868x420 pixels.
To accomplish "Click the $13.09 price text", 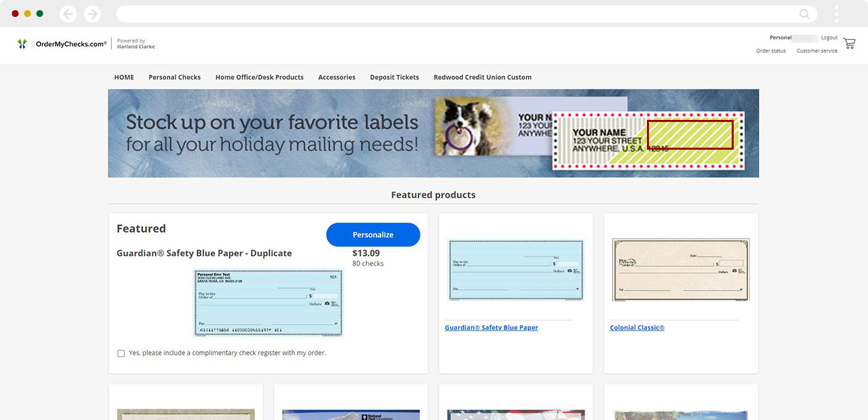I will 366,253.
